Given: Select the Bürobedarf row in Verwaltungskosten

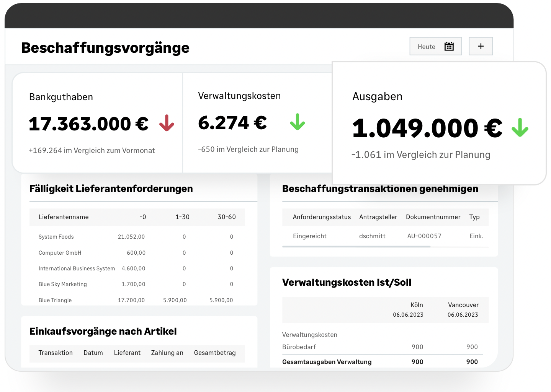Looking at the screenshot, I should pyautogui.click(x=299, y=347).
